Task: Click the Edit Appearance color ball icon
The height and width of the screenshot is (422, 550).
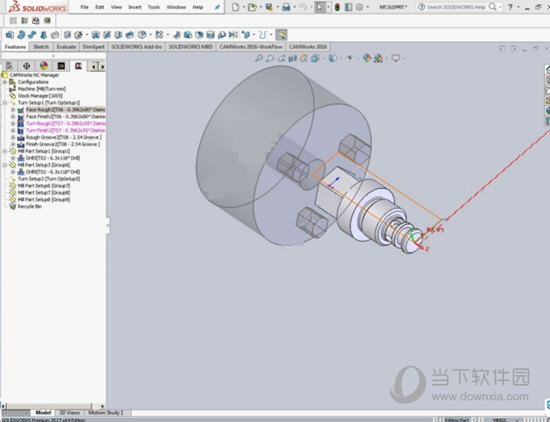Action: coord(367,58)
